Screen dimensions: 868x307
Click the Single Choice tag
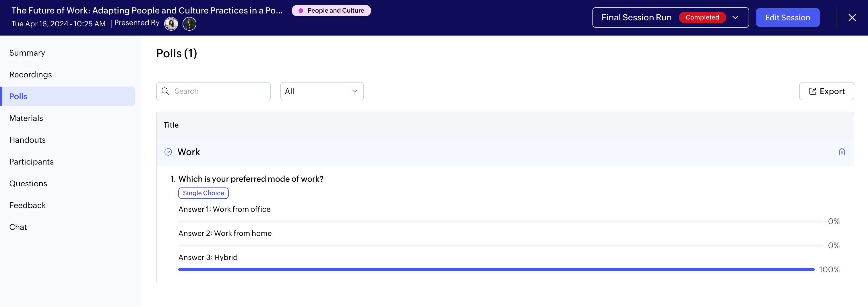[x=203, y=193]
